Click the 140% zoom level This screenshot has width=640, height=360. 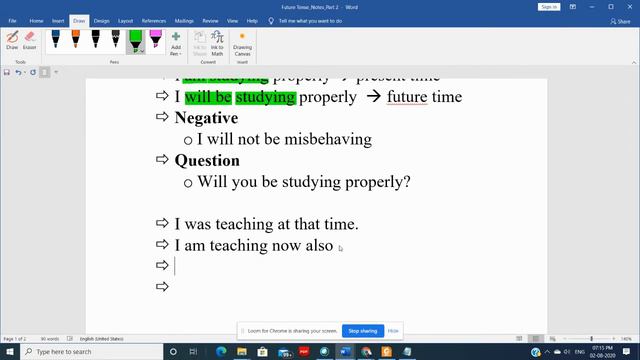pyautogui.click(x=626, y=339)
